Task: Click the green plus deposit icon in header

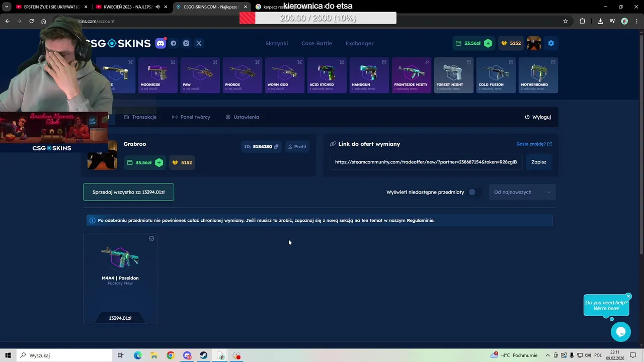Action: click(x=488, y=43)
